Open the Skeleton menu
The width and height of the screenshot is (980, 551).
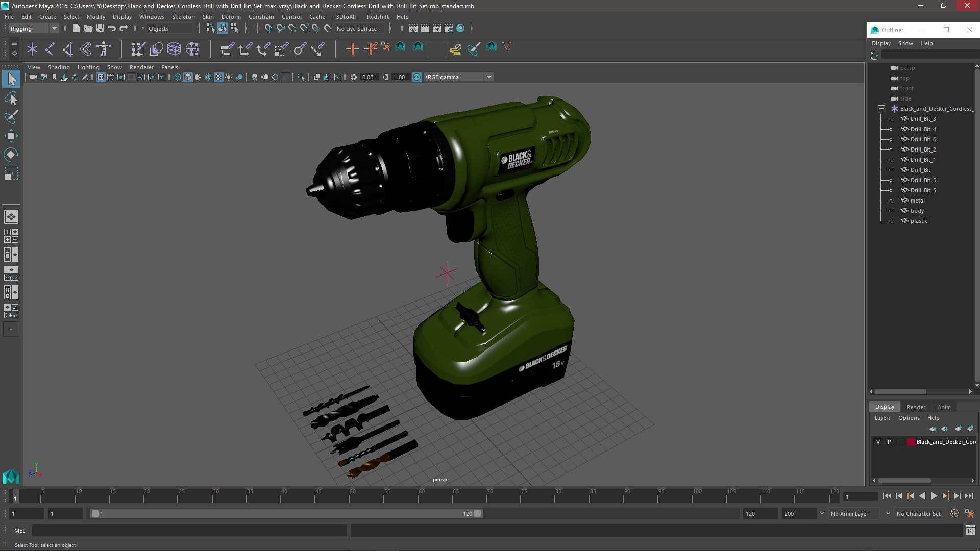point(183,17)
